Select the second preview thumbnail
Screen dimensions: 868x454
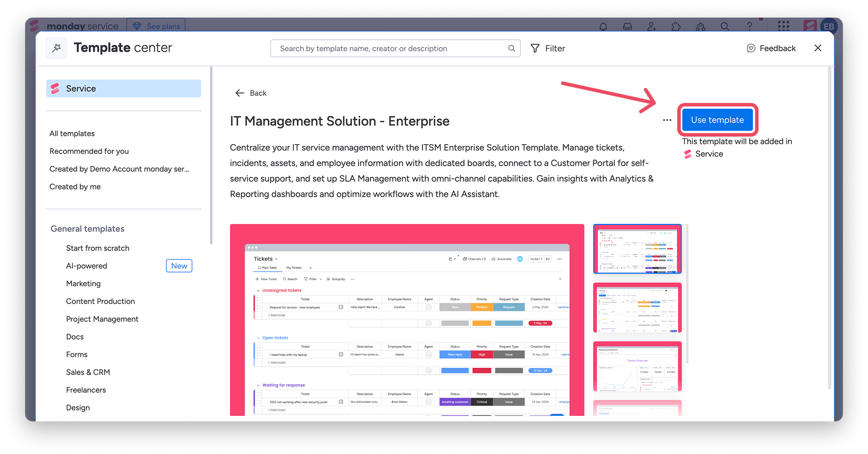coord(637,307)
